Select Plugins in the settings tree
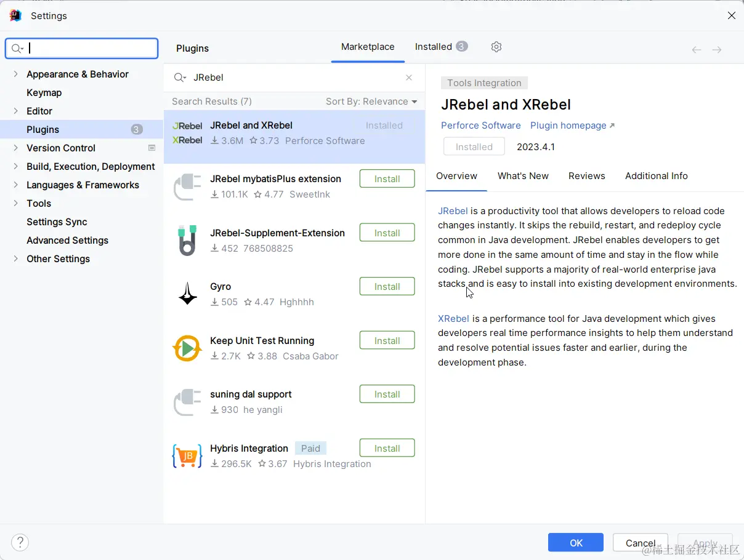Image resolution: width=744 pixels, height=560 pixels. pyautogui.click(x=82, y=129)
